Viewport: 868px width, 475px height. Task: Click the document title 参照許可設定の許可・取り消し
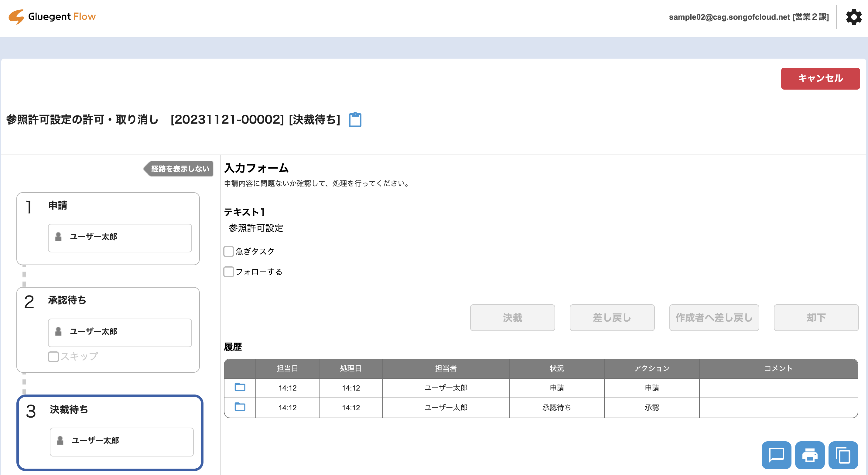(83, 119)
